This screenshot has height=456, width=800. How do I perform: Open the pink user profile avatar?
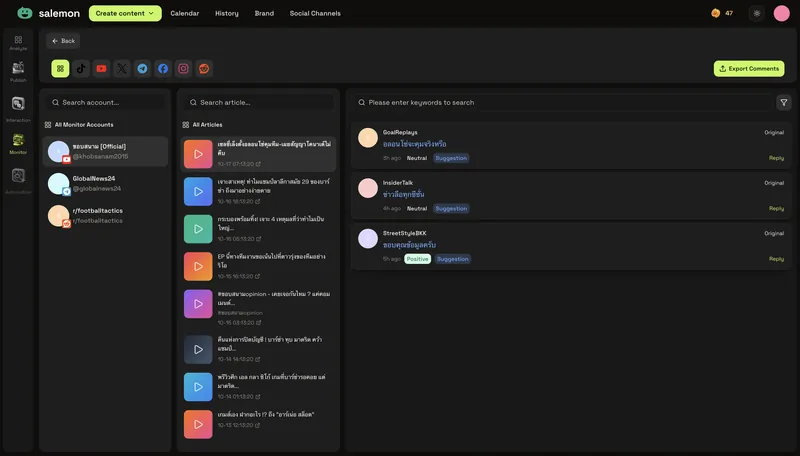(781, 13)
